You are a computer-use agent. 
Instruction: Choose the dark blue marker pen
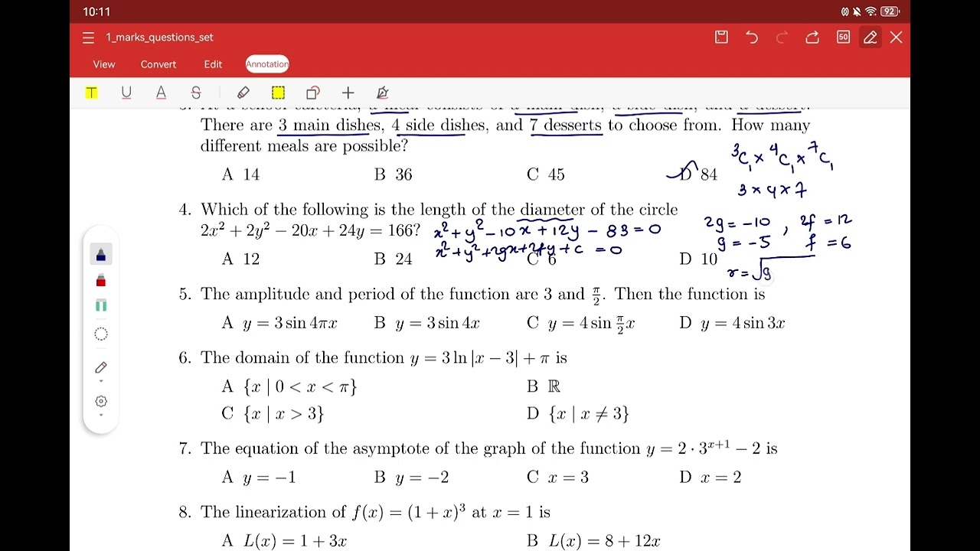pyautogui.click(x=100, y=255)
